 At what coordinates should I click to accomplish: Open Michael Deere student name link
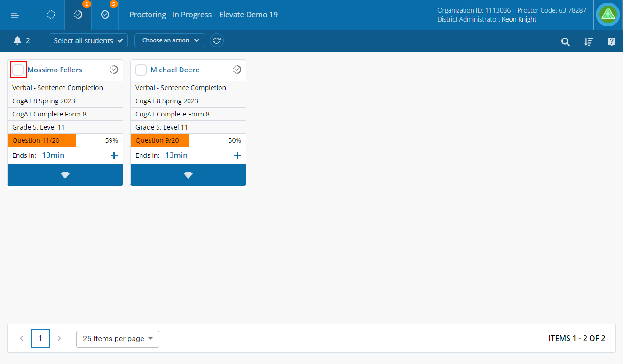pos(175,70)
